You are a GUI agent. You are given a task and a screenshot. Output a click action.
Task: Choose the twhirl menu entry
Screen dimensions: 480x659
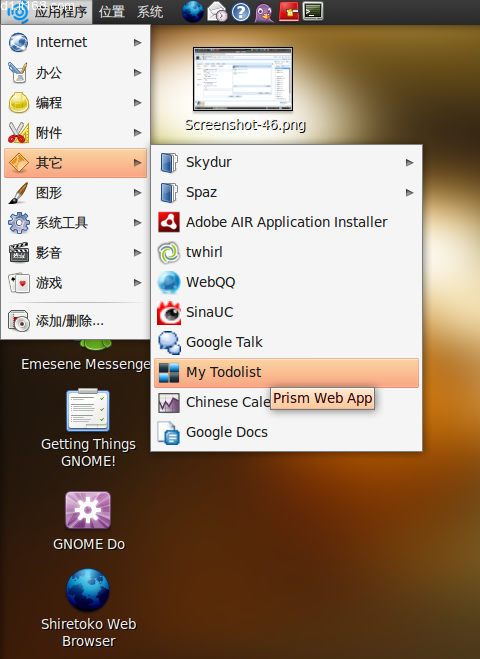pos(286,252)
